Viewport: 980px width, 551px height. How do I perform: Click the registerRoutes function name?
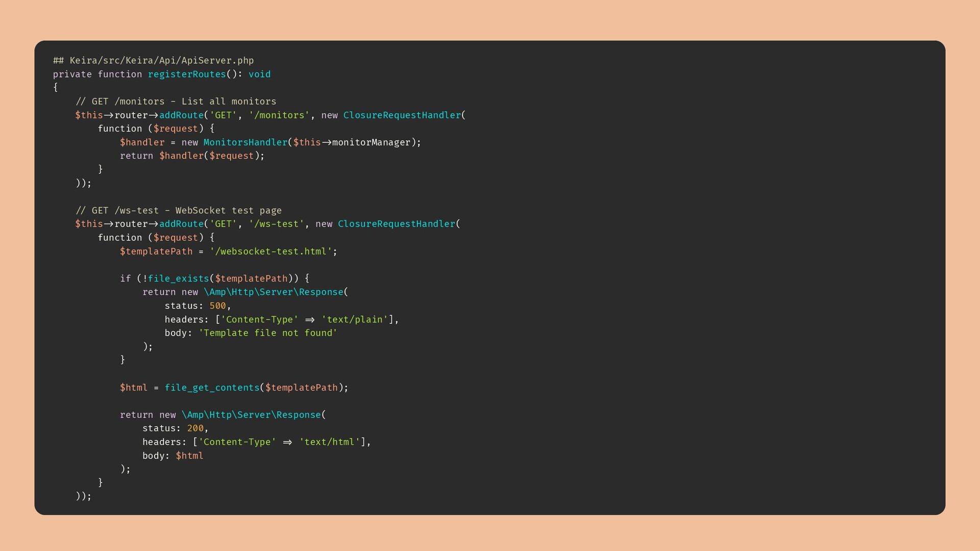click(x=187, y=74)
